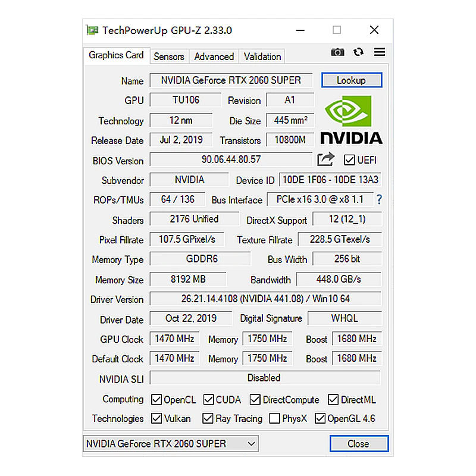Screen dimensions: 476x476
Task: Click the Name field showing RTX 2060 SUPER
Action: pyautogui.click(x=231, y=80)
